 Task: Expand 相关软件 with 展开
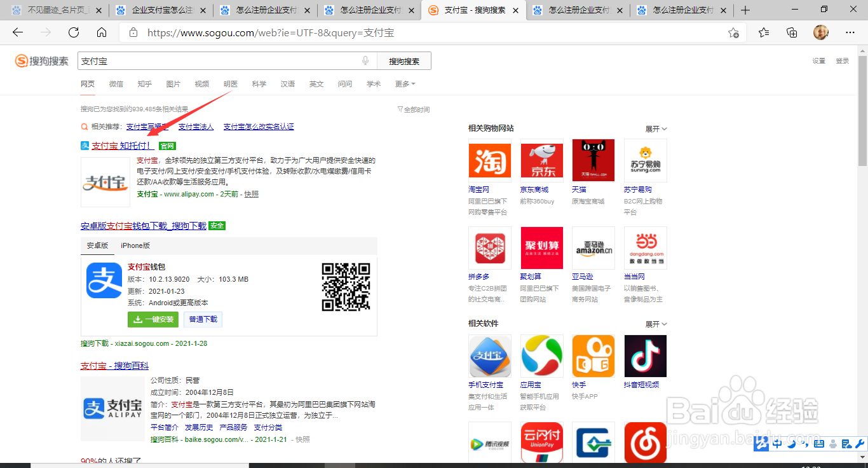656,324
